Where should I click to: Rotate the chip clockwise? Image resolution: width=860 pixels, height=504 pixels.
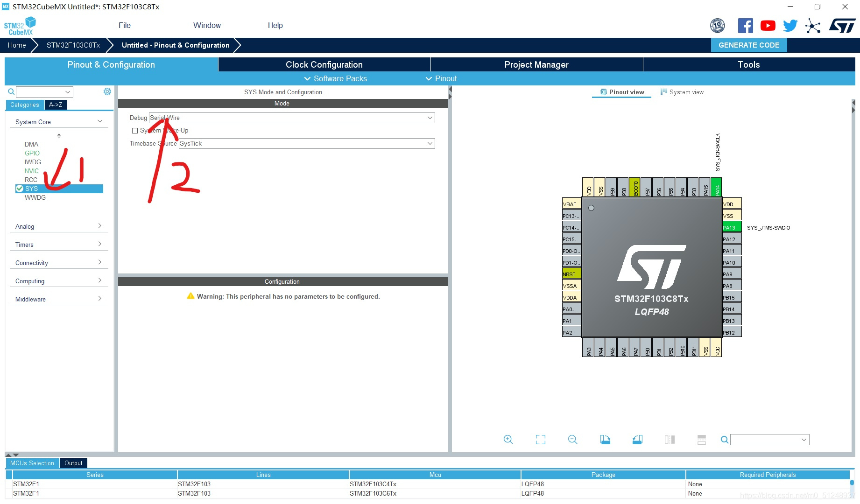[x=605, y=440]
